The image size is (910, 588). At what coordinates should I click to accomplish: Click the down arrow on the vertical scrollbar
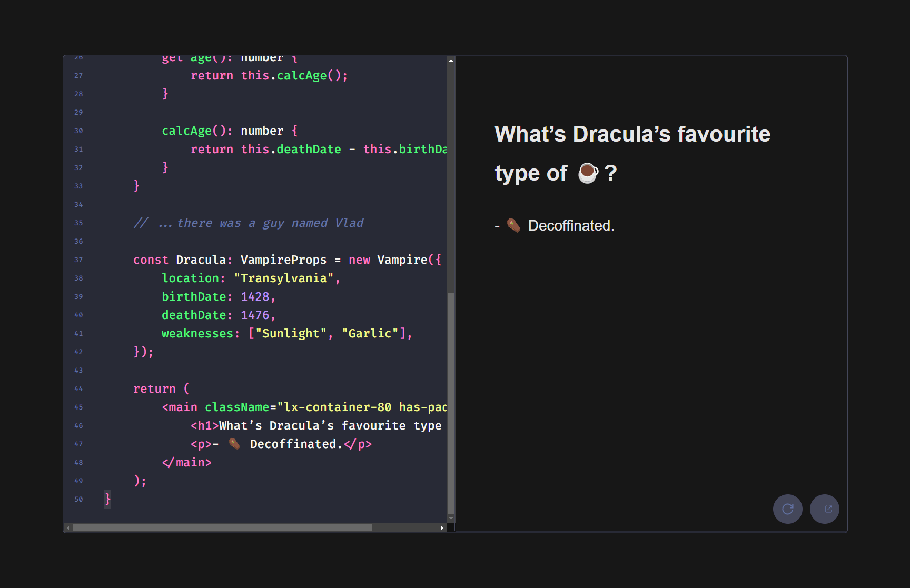click(451, 519)
